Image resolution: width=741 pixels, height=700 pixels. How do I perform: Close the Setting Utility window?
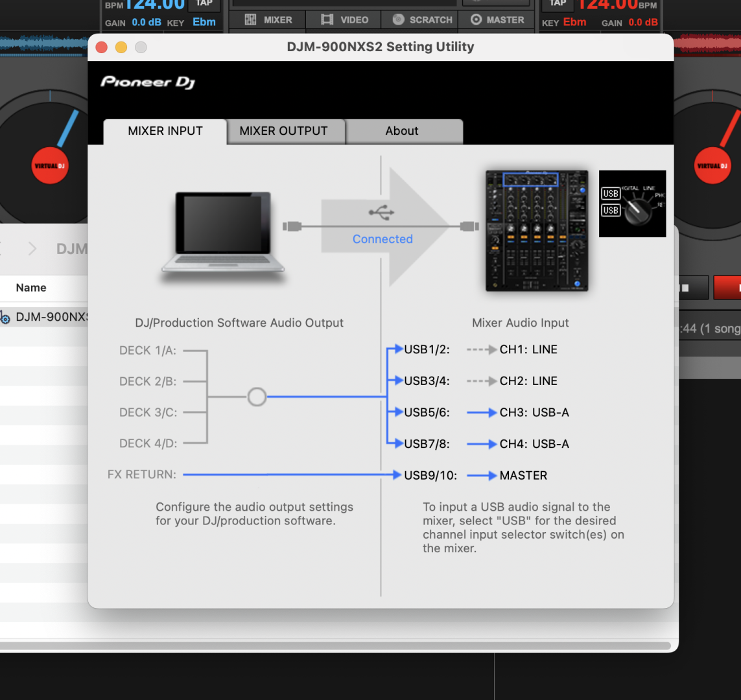pyautogui.click(x=102, y=47)
